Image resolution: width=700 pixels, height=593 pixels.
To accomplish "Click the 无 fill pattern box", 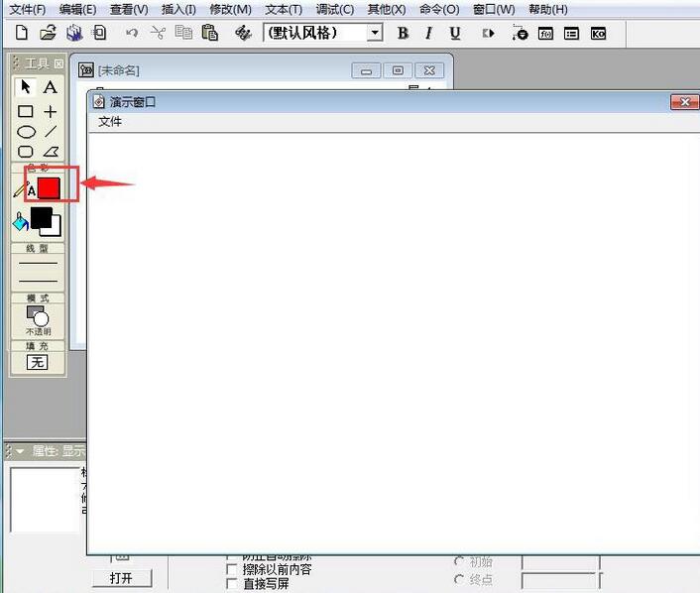I will coord(37,362).
